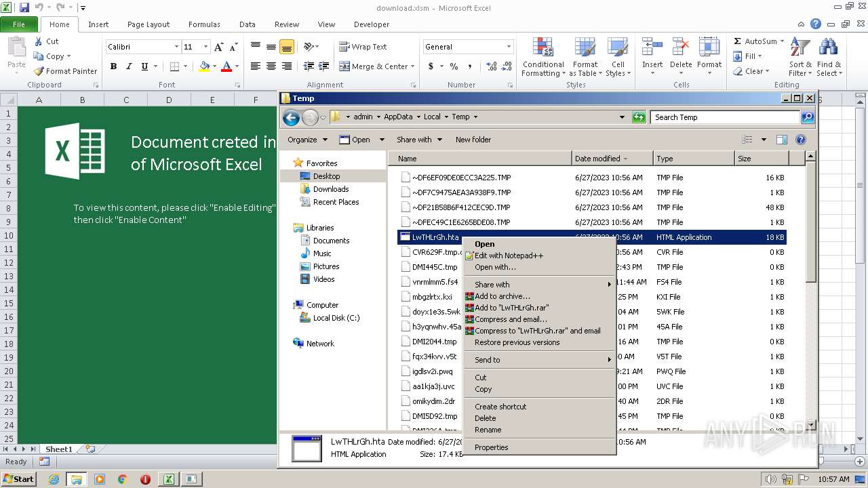Sort files by Name column header

pos(481,159)
